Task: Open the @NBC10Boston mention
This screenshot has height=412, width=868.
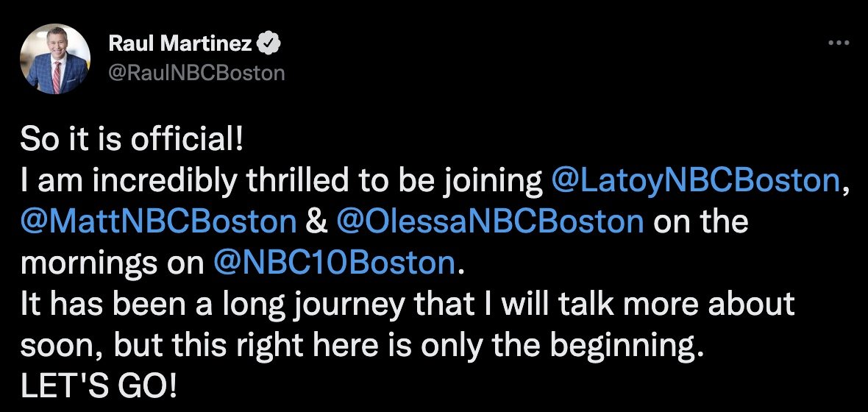Action: point(335,263)
